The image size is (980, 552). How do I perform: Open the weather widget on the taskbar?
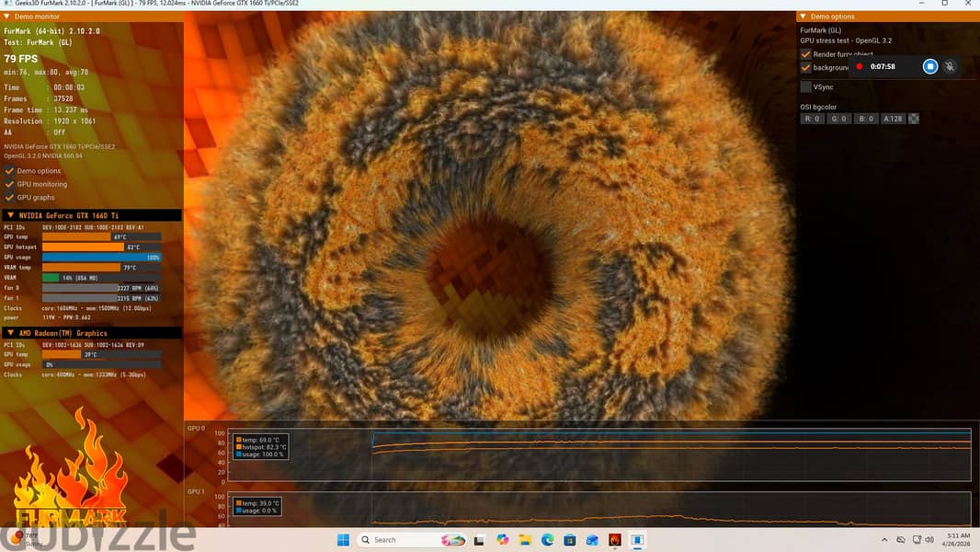(25, 539)
